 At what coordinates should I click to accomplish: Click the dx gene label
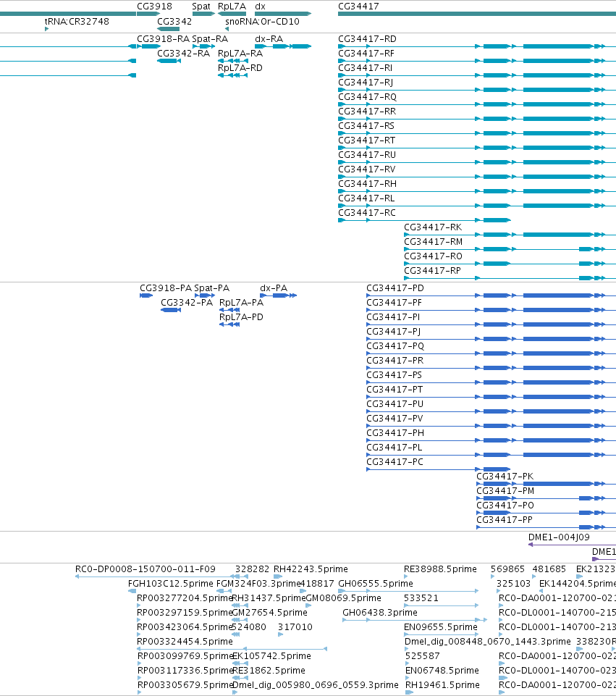(260, 7)
